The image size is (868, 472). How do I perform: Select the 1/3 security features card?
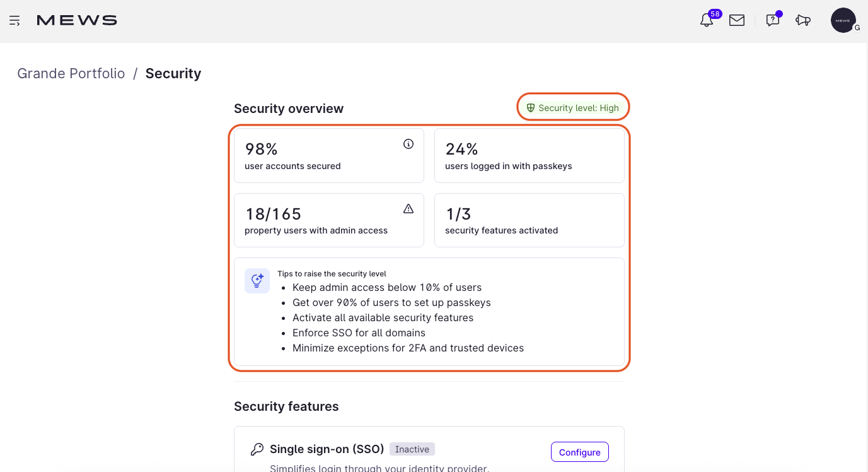click(529, 220)
